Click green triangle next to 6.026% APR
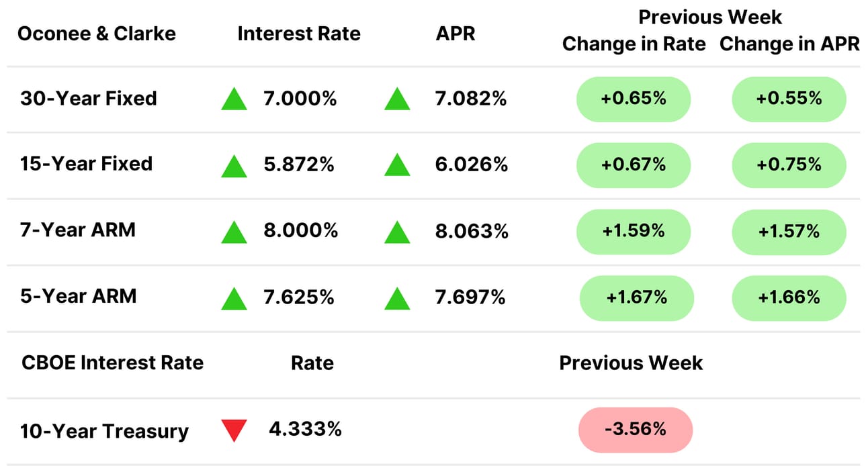Viewport: 868px width, 466px height. [397, 165]
